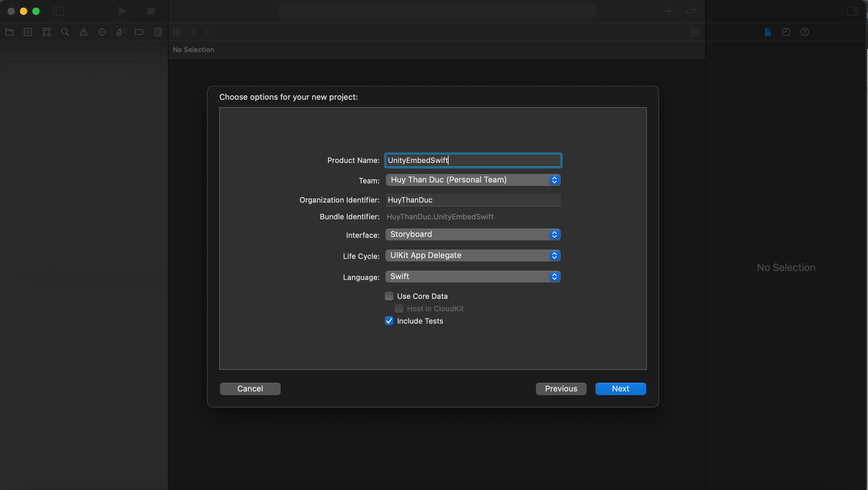This screenshot has width=868, height=490.
Task: Show the Symbol navigator
Action: 46,32
